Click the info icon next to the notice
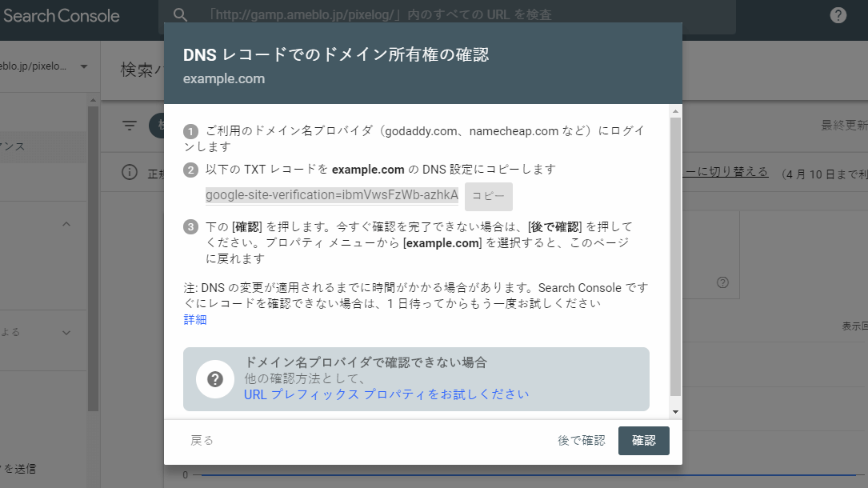 click(130, 172)
